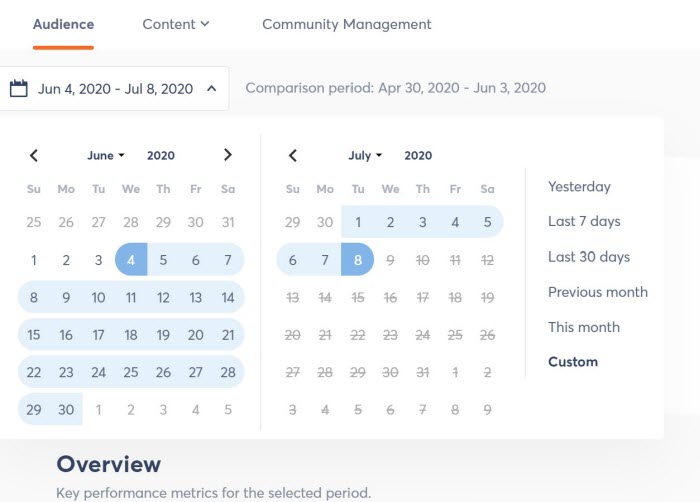Image resolution: width=700 pixels, height=502 pixels.
Task: Select the This month preset
Action: point(584,327)
